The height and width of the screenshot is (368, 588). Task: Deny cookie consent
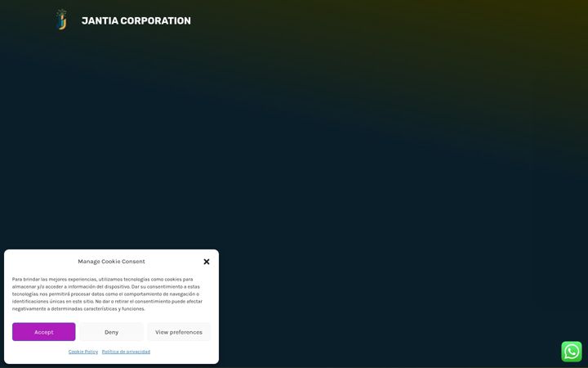[111, 332]
